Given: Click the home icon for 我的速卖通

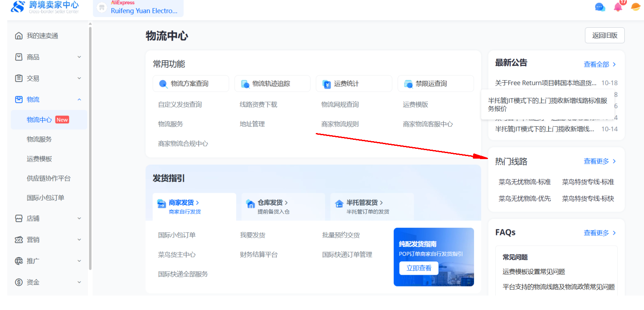Looking at the screenshot, I should click(18, 36).
